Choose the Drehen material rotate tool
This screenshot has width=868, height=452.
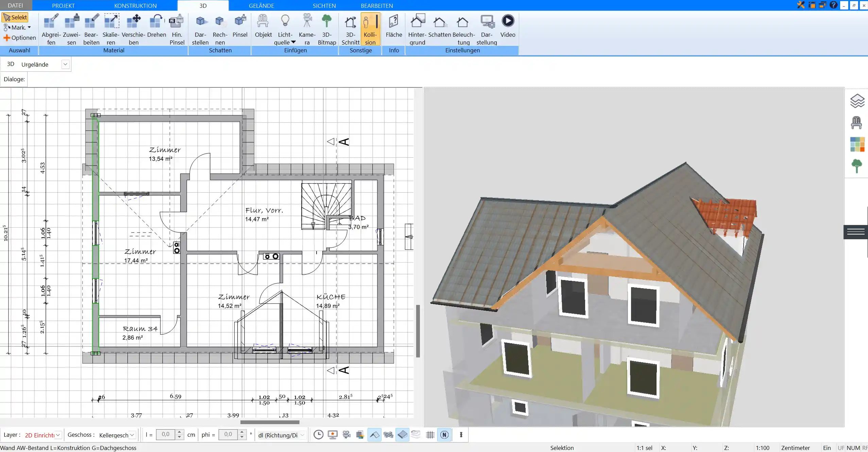(x=156, y=26)
